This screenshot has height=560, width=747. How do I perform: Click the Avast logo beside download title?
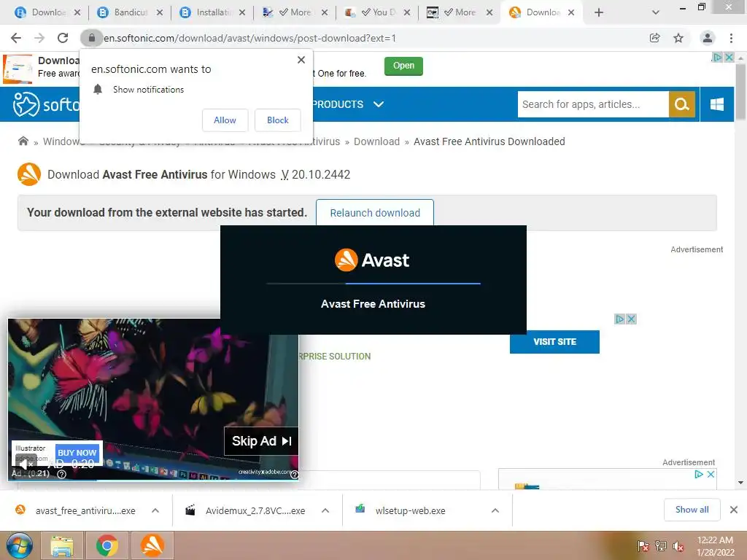click(29, 174)
